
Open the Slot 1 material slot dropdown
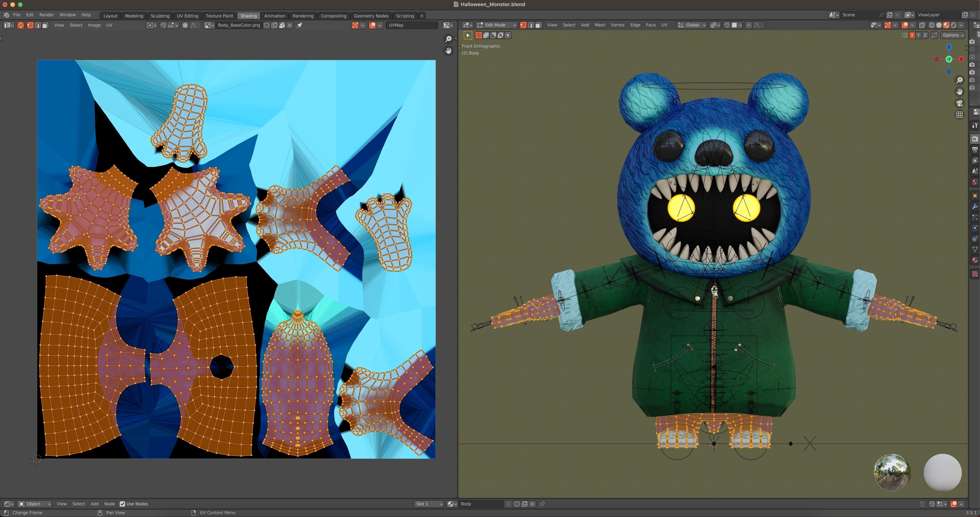point(429,504)
